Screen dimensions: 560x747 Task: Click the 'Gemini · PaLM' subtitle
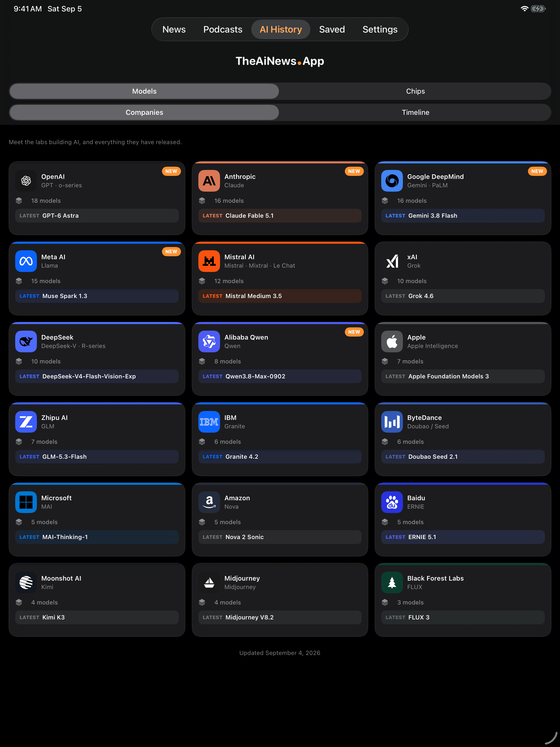click(427, 185)
